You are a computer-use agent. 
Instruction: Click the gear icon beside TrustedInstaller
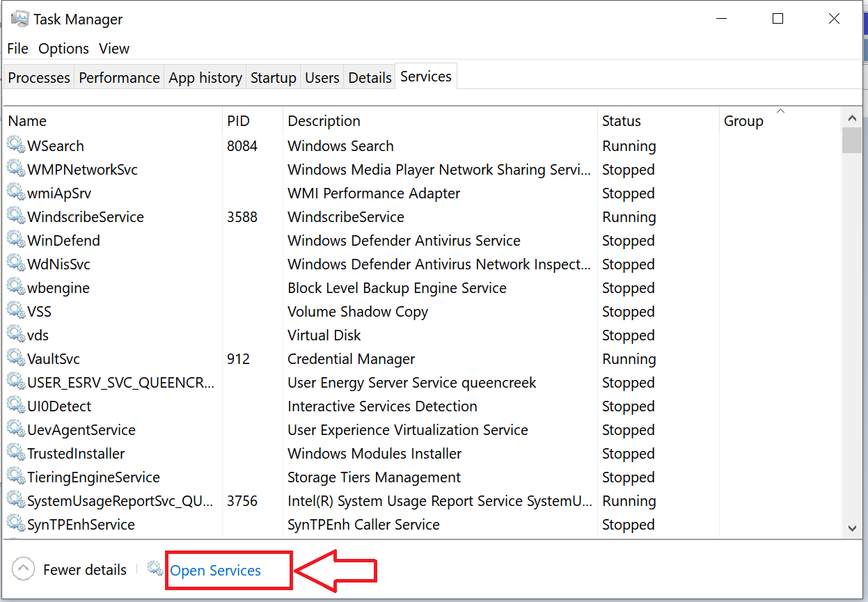tap(16, 452)
